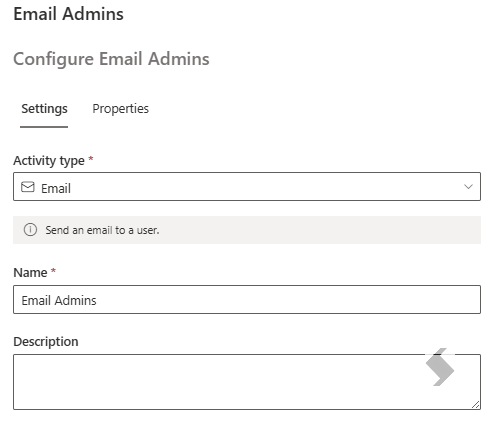Viewport: 502px width, 424px height.
Task: Click the 'Activity type' field label
Action: [x=49, y=161]
